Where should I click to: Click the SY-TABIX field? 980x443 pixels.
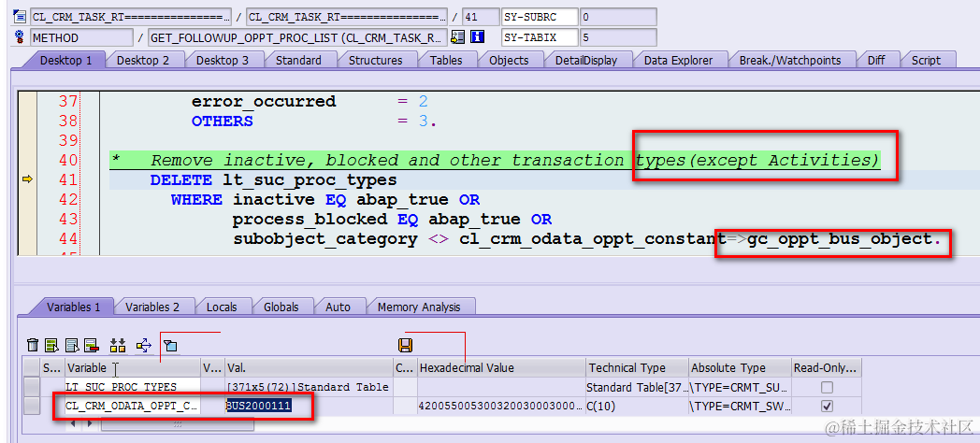tap(540, 37)
